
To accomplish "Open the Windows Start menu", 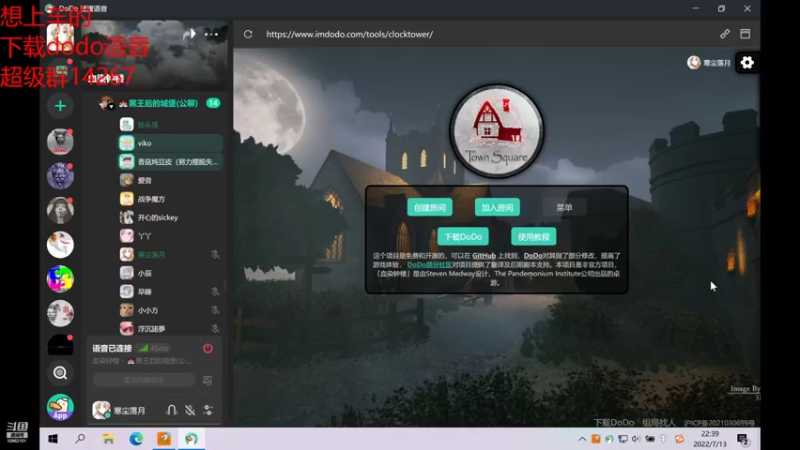I will (x=53, y=439).
